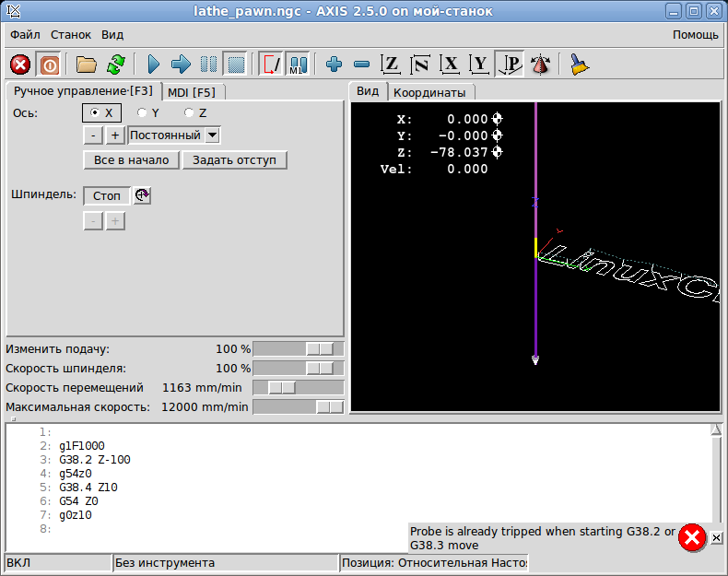728x576 pixels.
Task: Open the Постоянный jog increment dropdown
Action: pyautogui.click(x=173, y=135)
